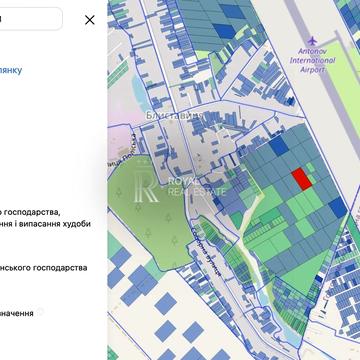Select the red highlighted land parcel

[x=302, y=179]
